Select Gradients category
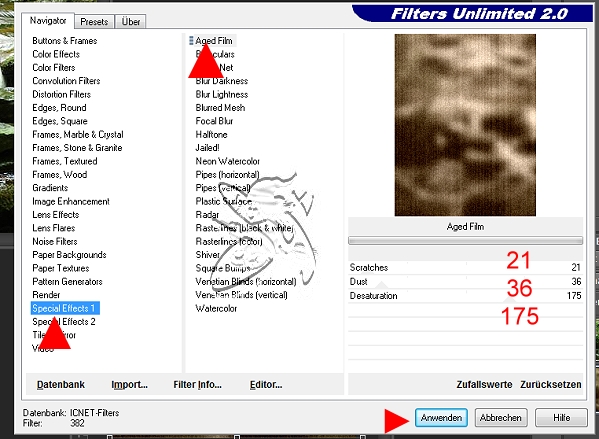This screenshot has height=439, width=599. click(50, 188)
